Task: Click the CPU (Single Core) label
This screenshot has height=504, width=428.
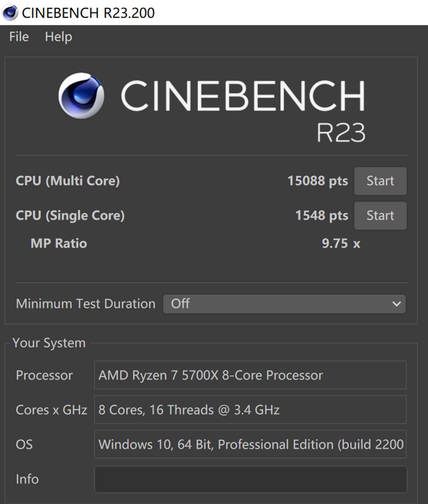Action: [x=70, y=215]
